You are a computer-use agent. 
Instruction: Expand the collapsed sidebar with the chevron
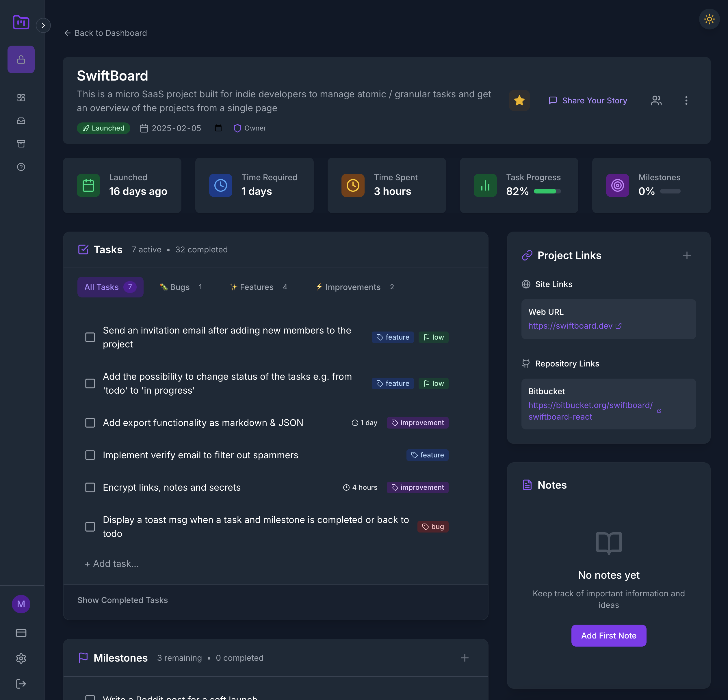43,25
